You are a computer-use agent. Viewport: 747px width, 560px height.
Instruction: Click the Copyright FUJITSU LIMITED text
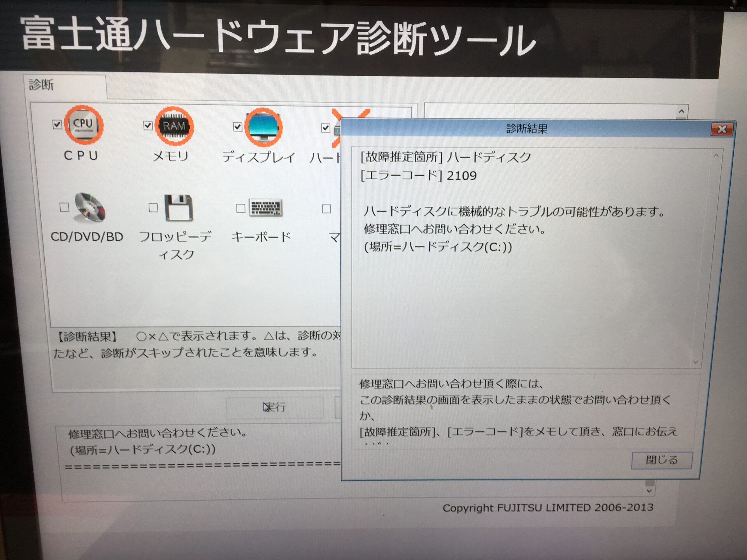click(548, 508)
